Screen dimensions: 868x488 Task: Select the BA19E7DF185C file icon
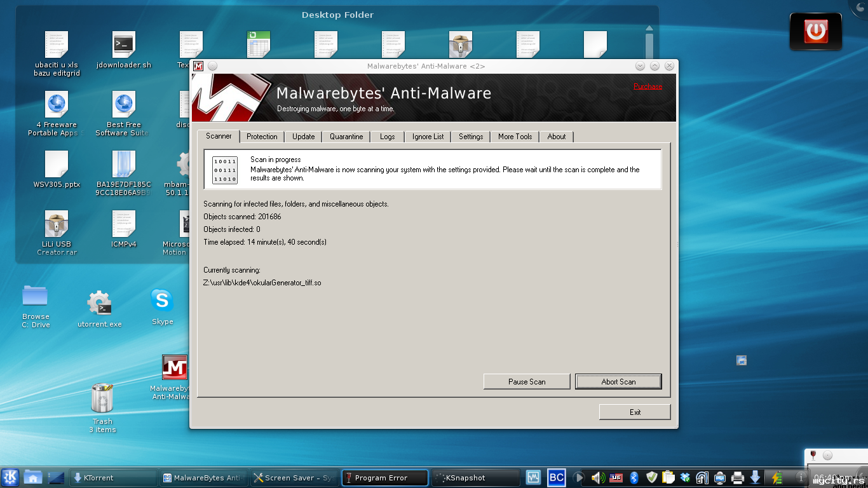coord(124,173)
